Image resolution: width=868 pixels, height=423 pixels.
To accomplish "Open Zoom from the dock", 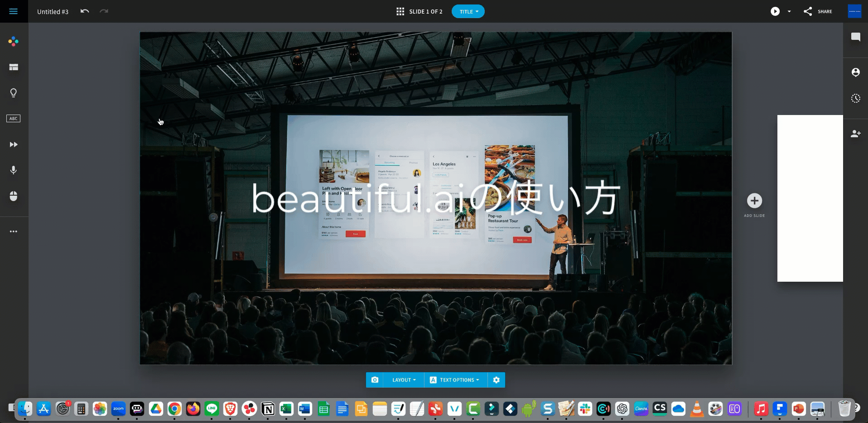I will point(119,409).
